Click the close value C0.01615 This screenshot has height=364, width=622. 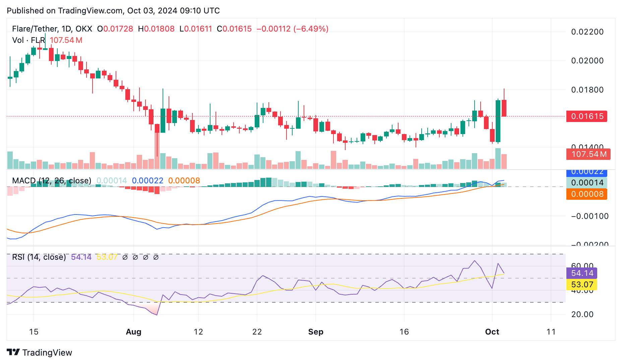tap(234, 29)
